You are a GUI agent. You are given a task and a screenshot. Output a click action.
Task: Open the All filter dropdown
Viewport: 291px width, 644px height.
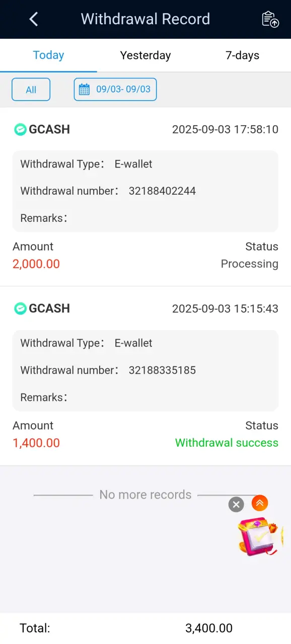(31, 90)
